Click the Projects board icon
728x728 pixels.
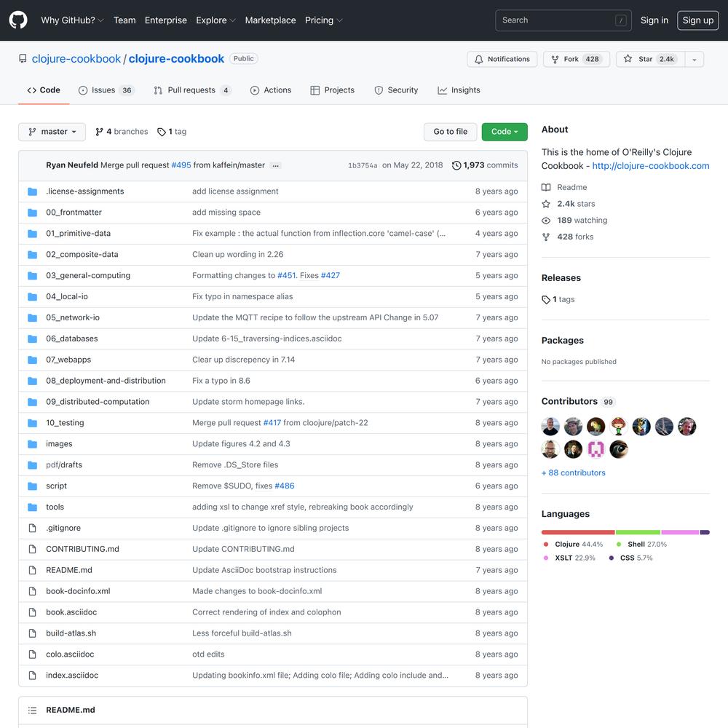click(314, 90)
